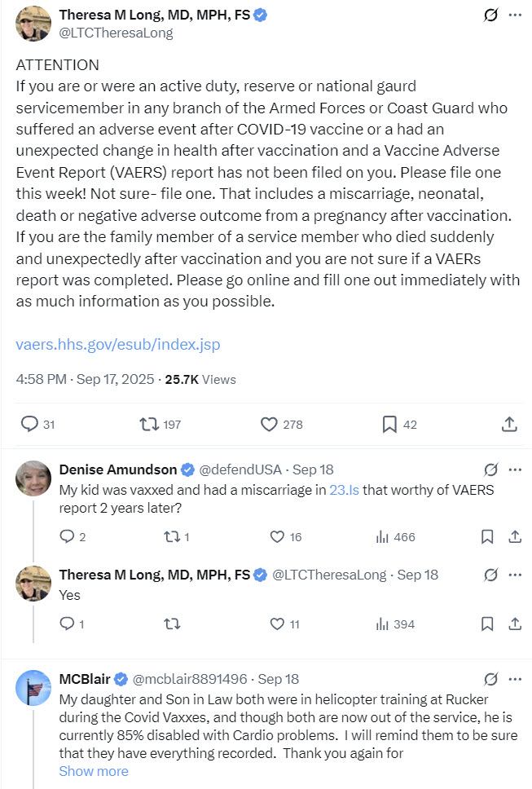Bookmark Theresa Long's "Yes" reply

point(487,624)
